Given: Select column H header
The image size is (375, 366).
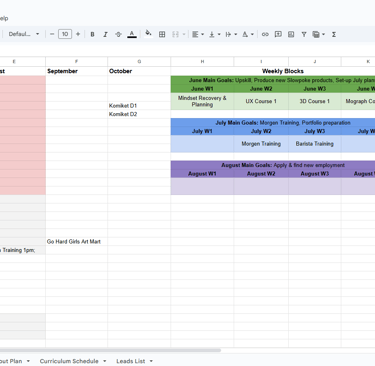Looking at the screenshot, I should point(202,61).
